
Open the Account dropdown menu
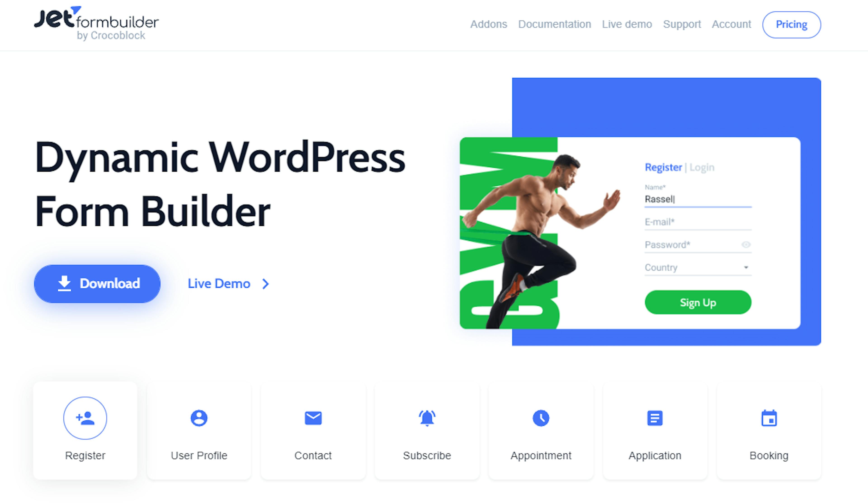(731, 24)
